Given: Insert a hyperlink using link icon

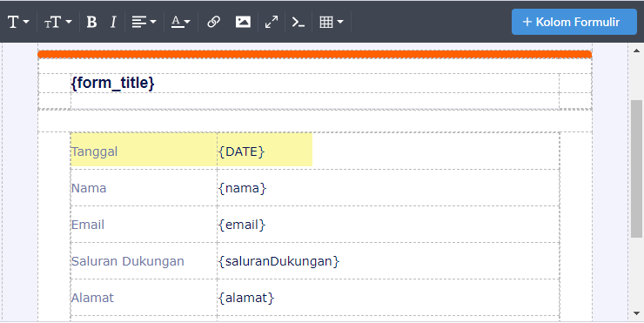Looking at the screenshot, I should point(213,22).
